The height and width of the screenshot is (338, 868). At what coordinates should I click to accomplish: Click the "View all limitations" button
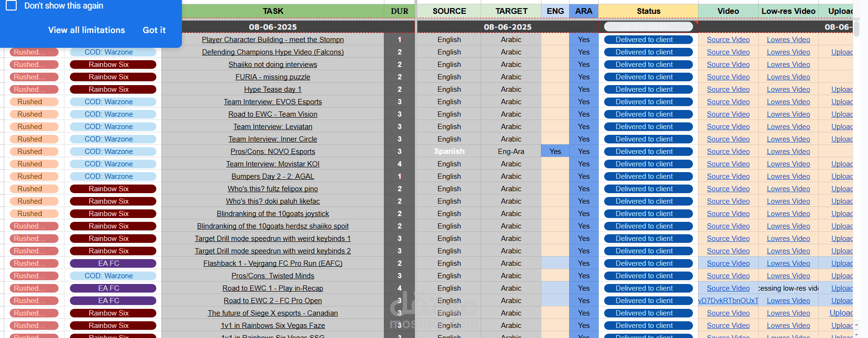point(86,30)
